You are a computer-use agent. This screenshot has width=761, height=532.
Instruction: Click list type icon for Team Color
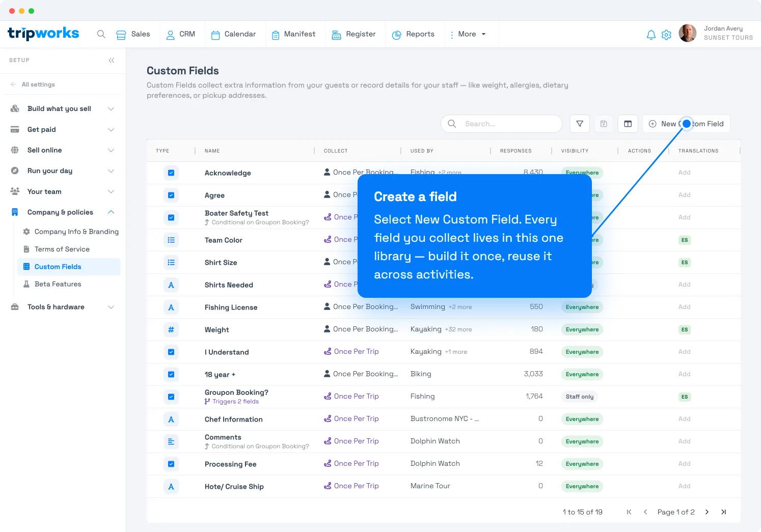coord(171,240)
